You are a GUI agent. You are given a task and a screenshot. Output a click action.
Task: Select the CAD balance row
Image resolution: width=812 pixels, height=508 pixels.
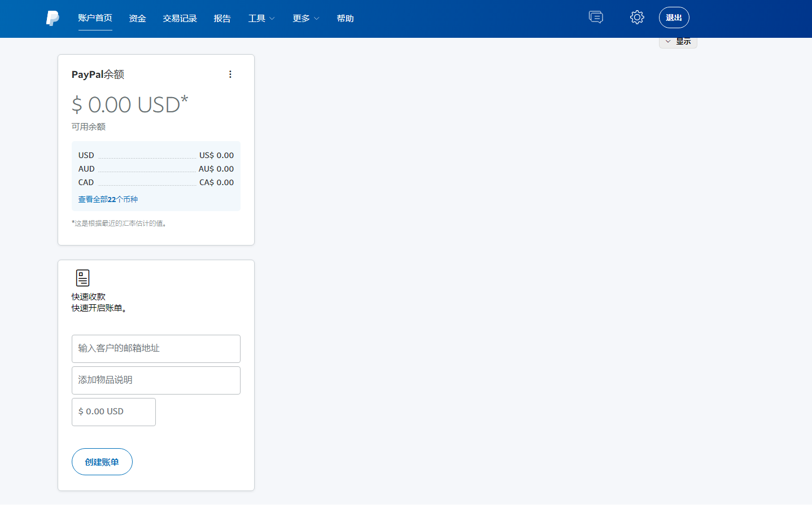click(x=156, y=182)
